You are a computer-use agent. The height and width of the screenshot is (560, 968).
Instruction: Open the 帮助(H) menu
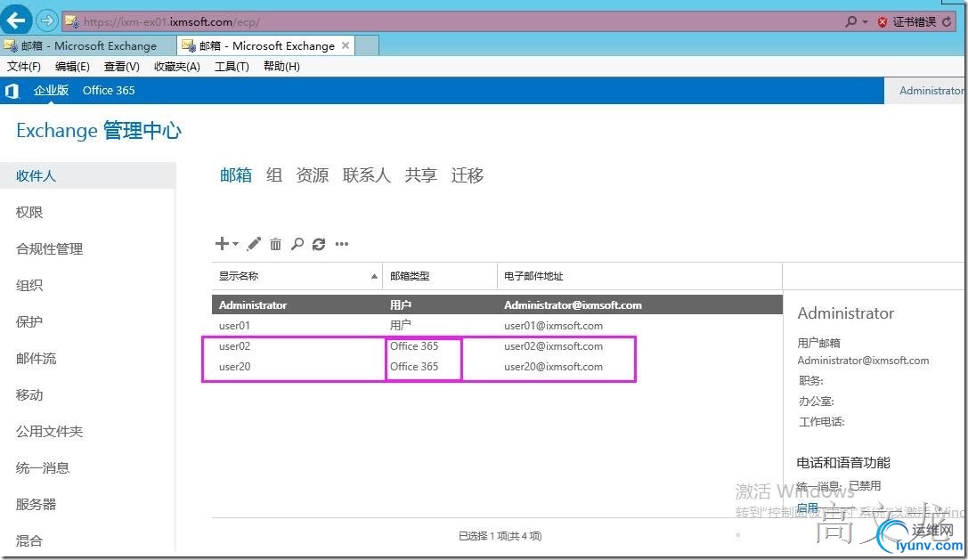click(281, 66)
